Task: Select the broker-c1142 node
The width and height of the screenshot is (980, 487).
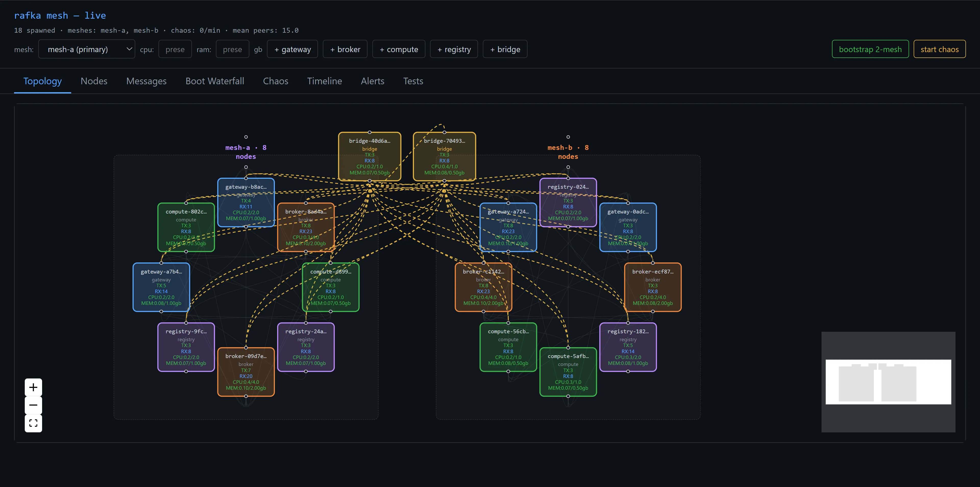Action: click(x=484, y=287)
